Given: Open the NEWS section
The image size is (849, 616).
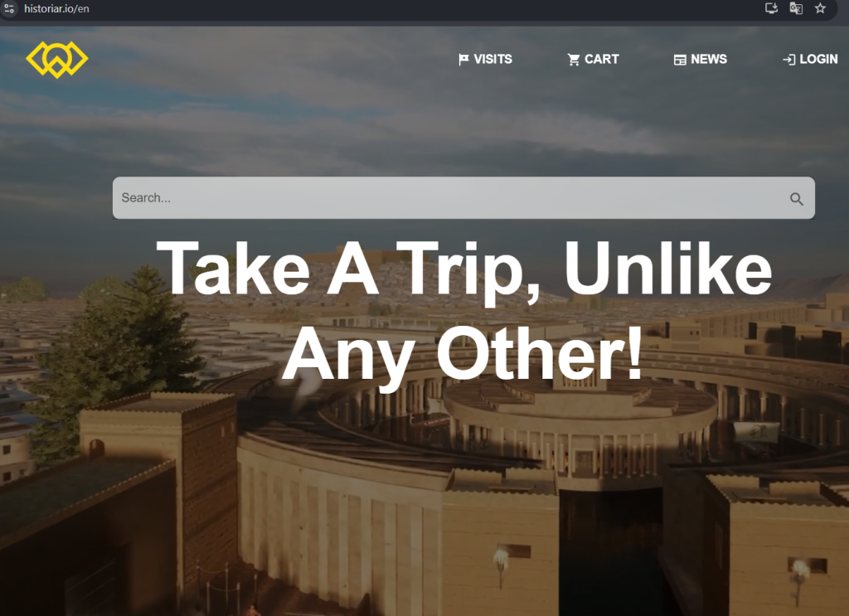Looking at the screenshot, I should [x=700, y=59].
